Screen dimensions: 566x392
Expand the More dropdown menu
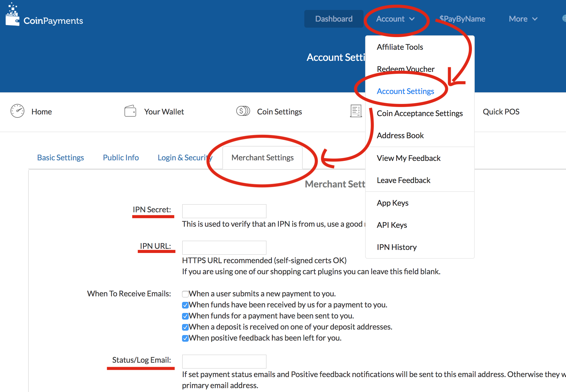[523, 19]
